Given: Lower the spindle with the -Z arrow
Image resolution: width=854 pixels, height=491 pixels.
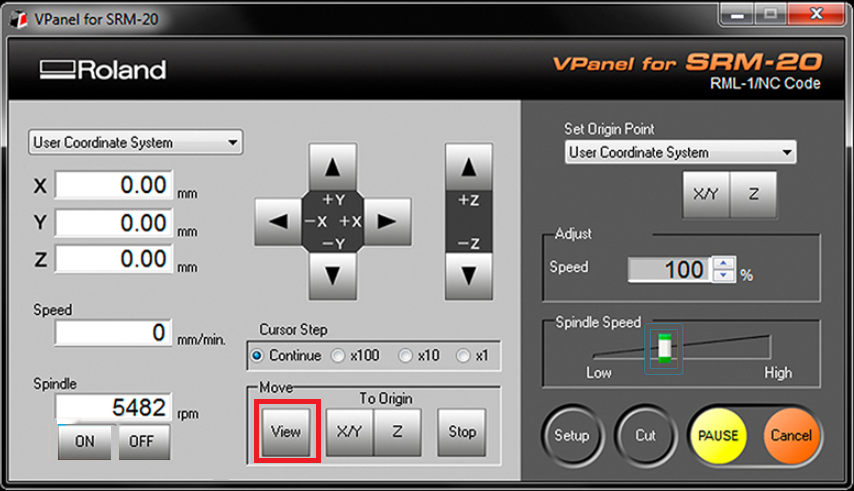Looking at the screenshot, I should point(469,276).
